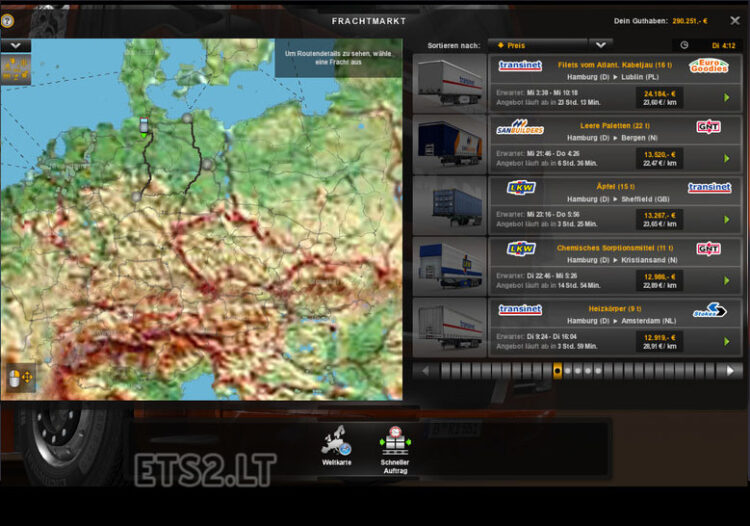Click the 12.919 € price box

tap(660, 341)
